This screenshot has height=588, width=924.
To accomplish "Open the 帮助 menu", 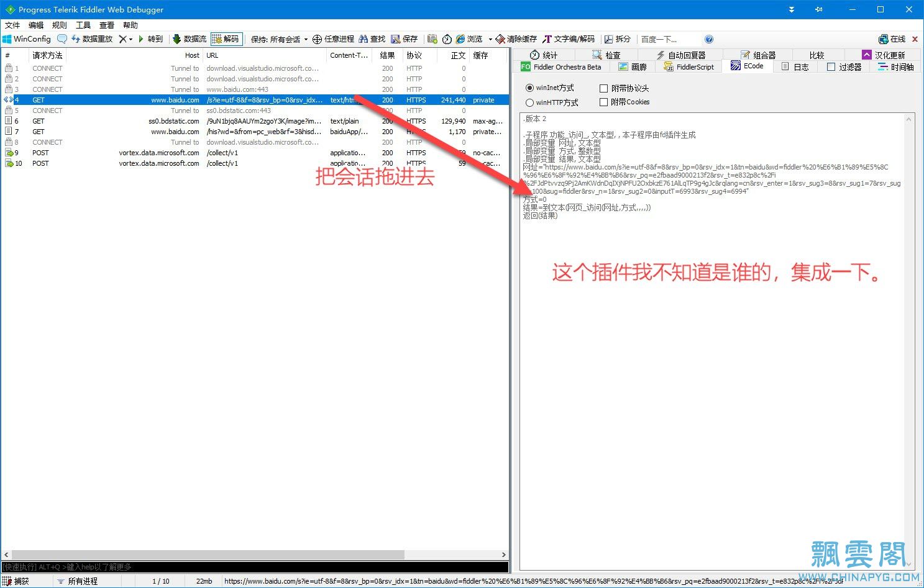I will [x=130, y=25].
